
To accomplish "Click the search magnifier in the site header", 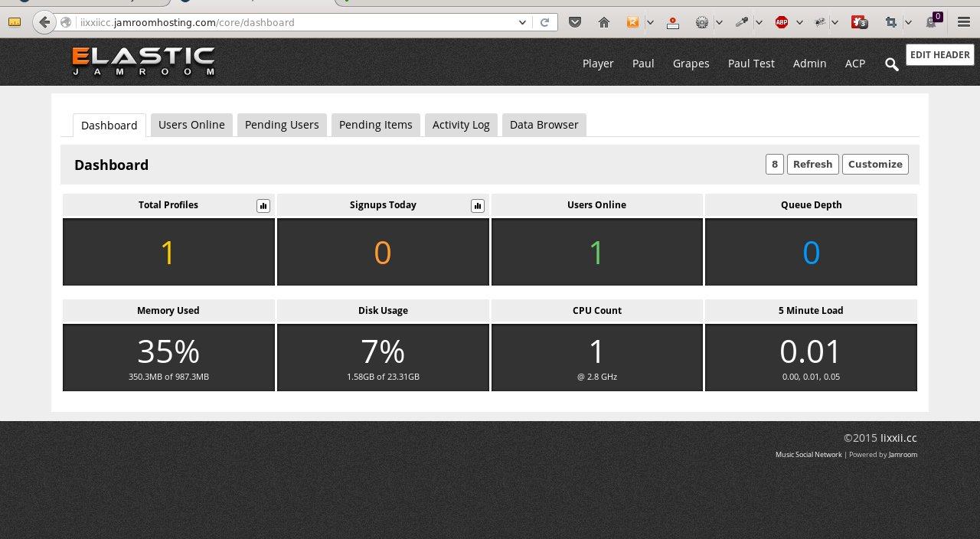I will pyautogui.click(x=891, y=64).
